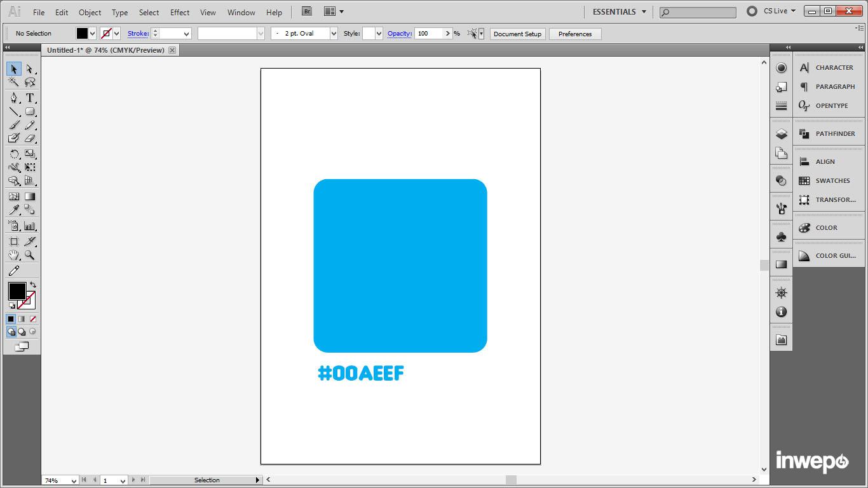
Task: Switch to the Untitled-1 document tab
Action: (x=105, y=50)
